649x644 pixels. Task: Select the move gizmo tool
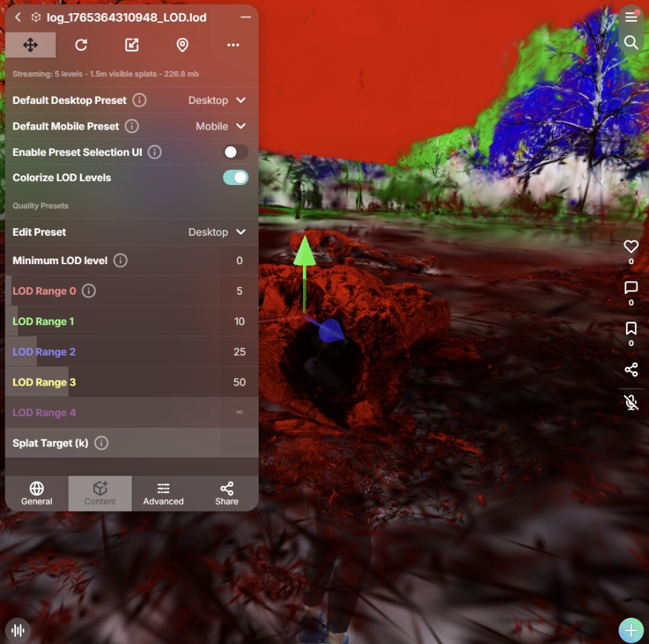pos(31,45)
